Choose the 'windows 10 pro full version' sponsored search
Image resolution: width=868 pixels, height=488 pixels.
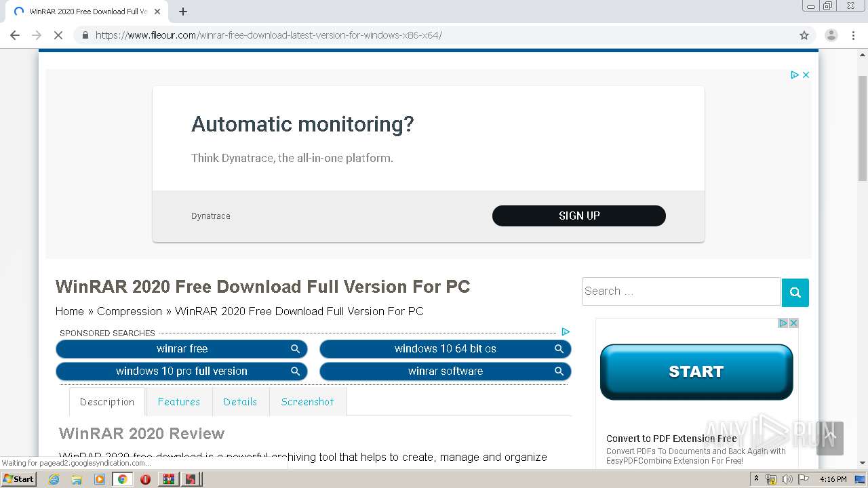click(x=182, y=371)
